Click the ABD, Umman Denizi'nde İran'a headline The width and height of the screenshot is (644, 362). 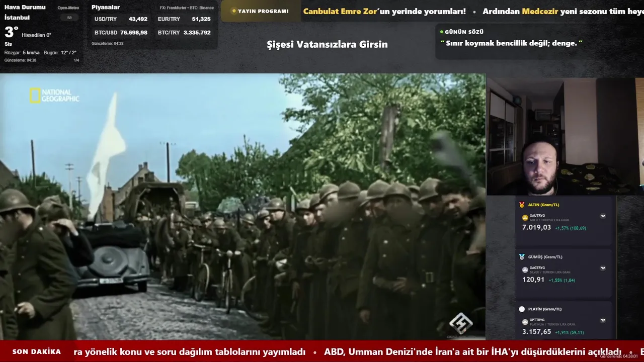(x=473, y=352)
